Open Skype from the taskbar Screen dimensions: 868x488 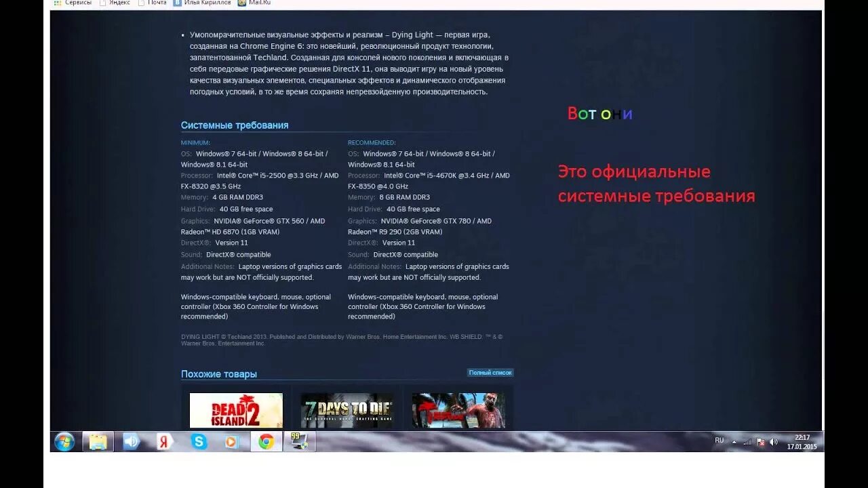click(199, 442)
